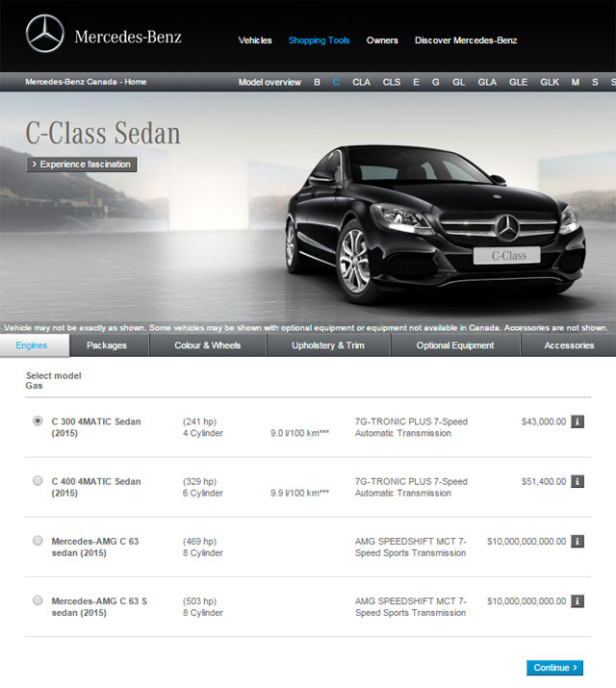This screenshot has width=616, height=688.
Task: Click the (503 hp) 8 Cylinder text
Action: point(203,607)
